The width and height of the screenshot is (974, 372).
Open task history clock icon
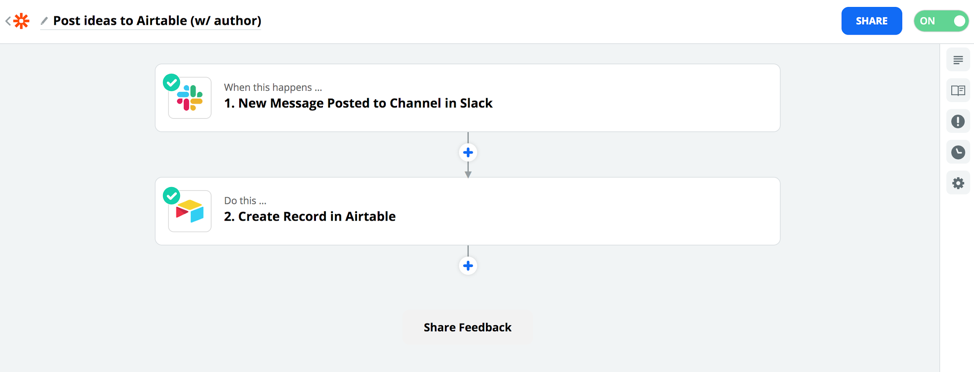click(958, 152)
